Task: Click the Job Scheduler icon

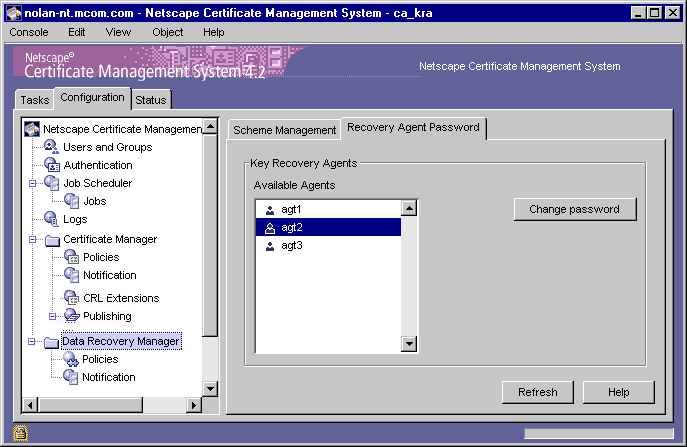Action: [x=52, y=183]
